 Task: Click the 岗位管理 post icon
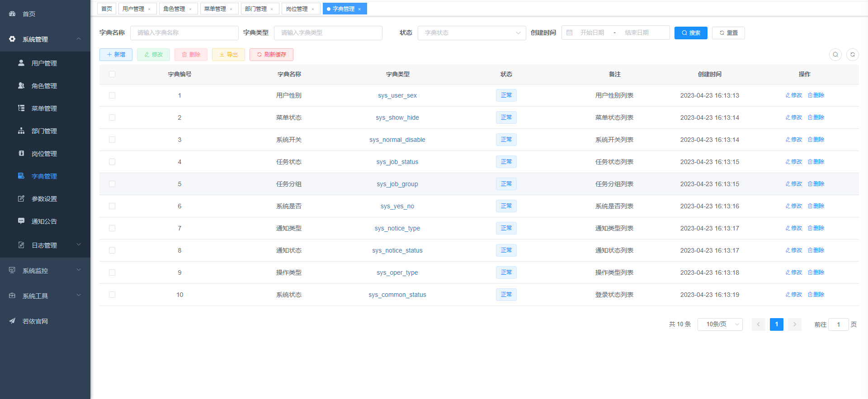click(x=21, y=153)
